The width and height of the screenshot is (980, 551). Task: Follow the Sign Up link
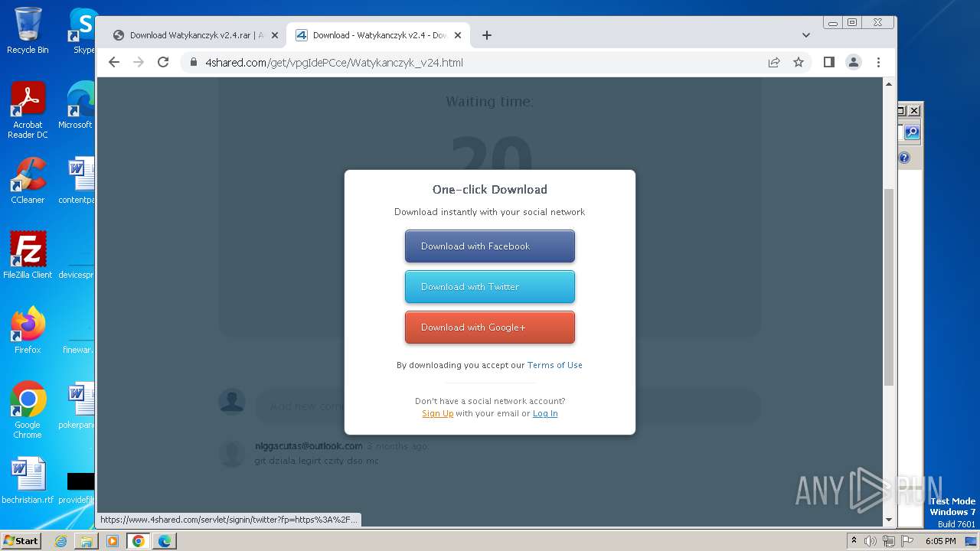coord(437,413)
